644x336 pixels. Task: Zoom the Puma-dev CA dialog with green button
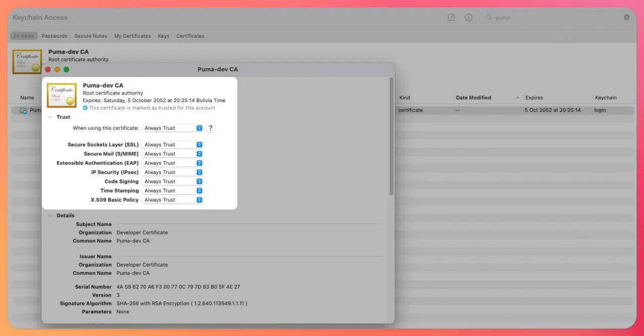66,69
